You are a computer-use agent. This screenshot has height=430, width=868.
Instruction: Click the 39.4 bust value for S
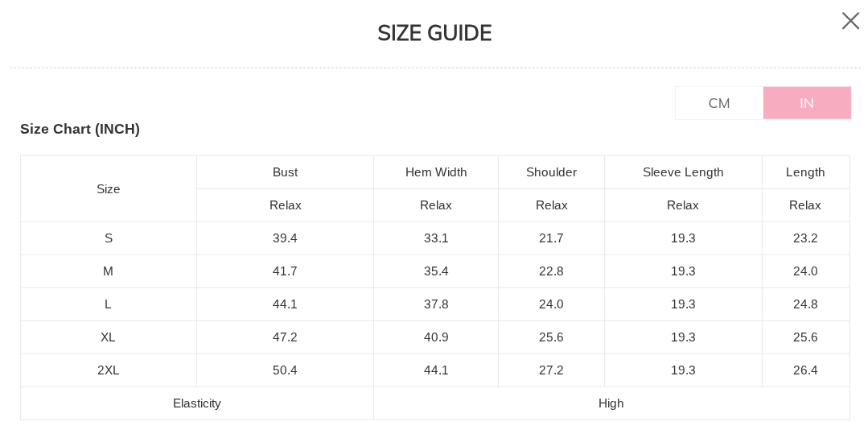285,238
